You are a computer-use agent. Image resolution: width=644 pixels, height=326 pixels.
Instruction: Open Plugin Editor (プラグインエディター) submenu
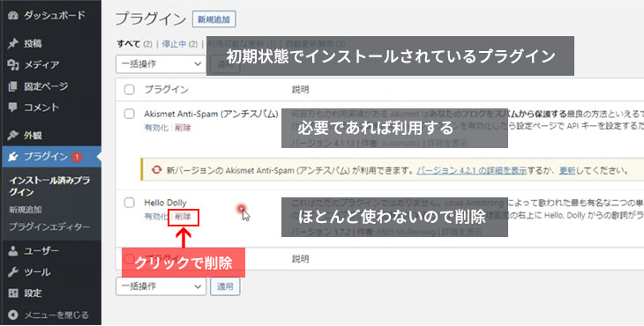point(49,226)
